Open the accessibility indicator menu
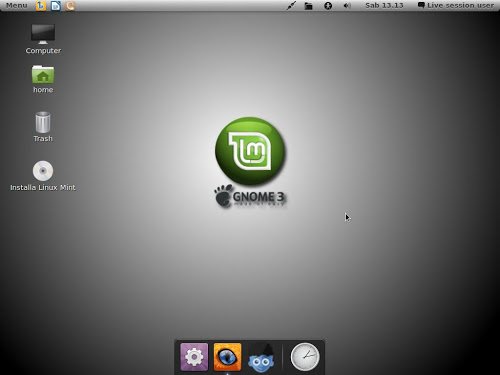Screen dimensions: 500x375 328,6
